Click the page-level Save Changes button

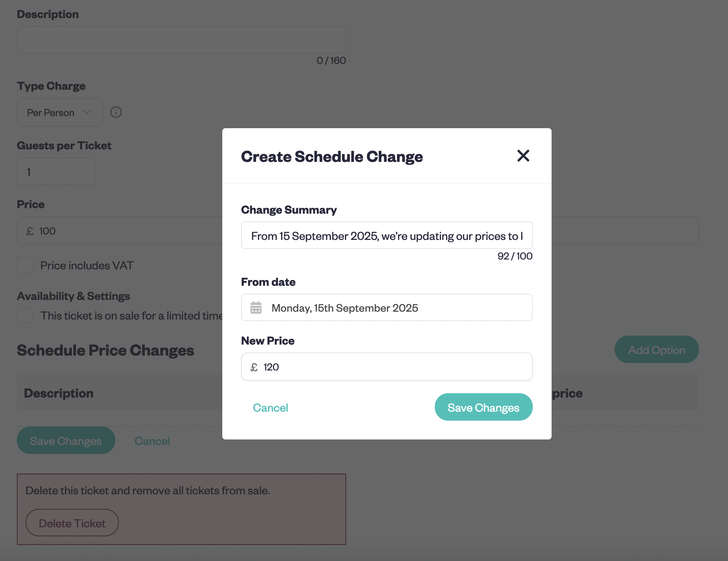click(66, 440)
